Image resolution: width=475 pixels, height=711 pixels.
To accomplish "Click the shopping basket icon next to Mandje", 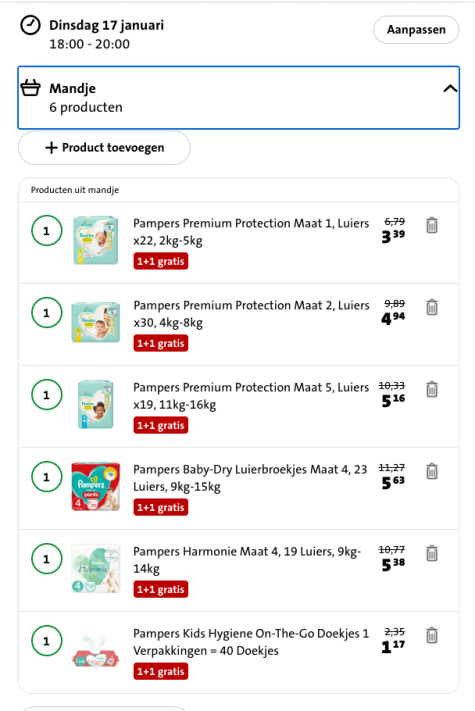I will (x=30, y=88).
